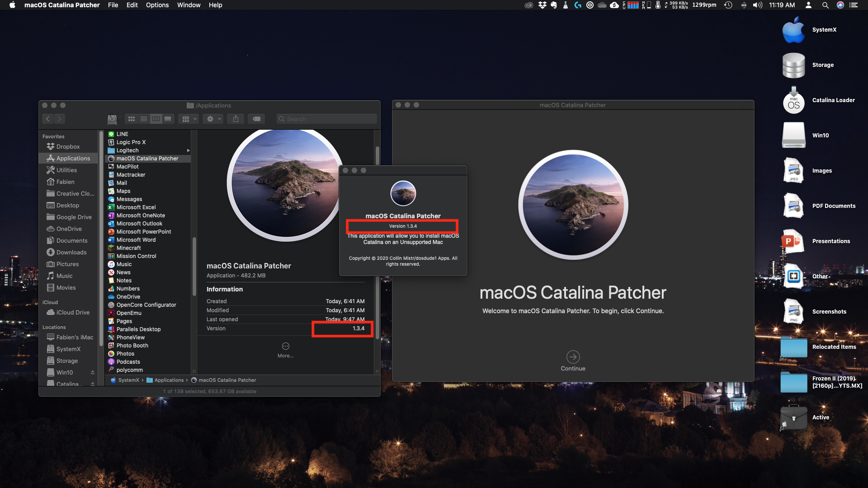868x488 pixels.
Task: Click Dropbox icon in menu bar
Action: (x=542, y=5)
